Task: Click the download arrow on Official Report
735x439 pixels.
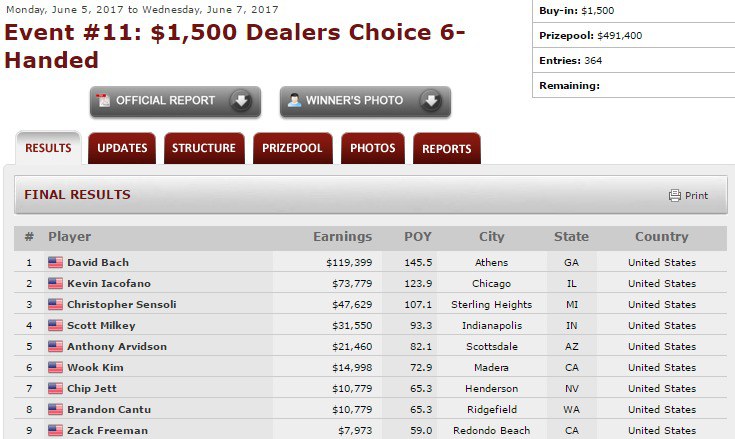Action: click(x=241, y=101)
